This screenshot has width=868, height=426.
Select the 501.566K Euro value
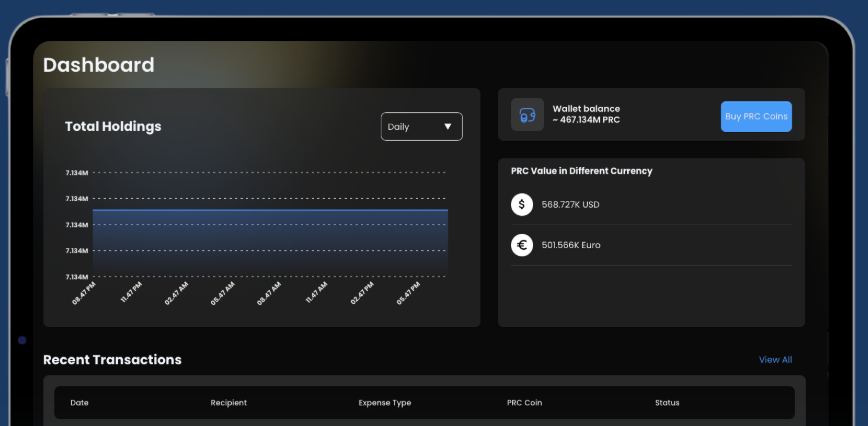point(571,245)
